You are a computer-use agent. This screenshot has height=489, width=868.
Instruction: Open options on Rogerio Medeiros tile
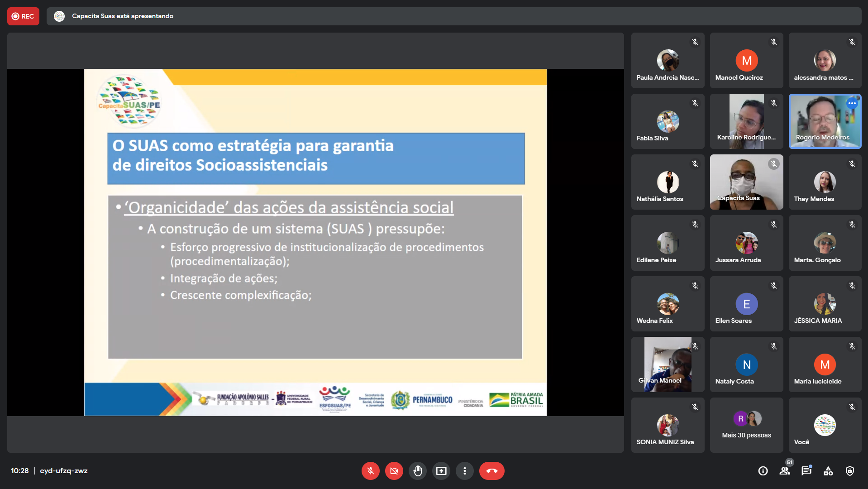[x=852, y=103]
